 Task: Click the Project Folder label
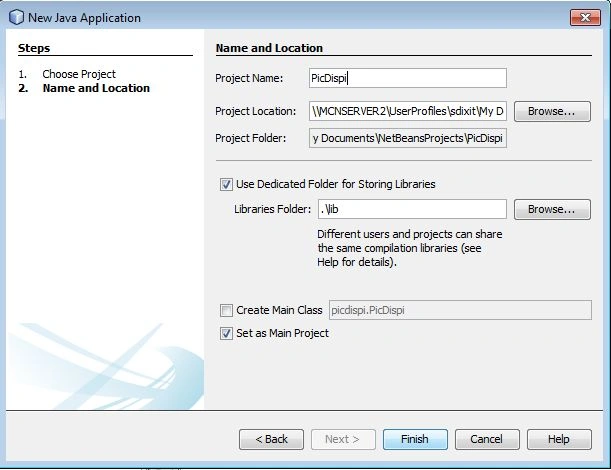[251, 138]
